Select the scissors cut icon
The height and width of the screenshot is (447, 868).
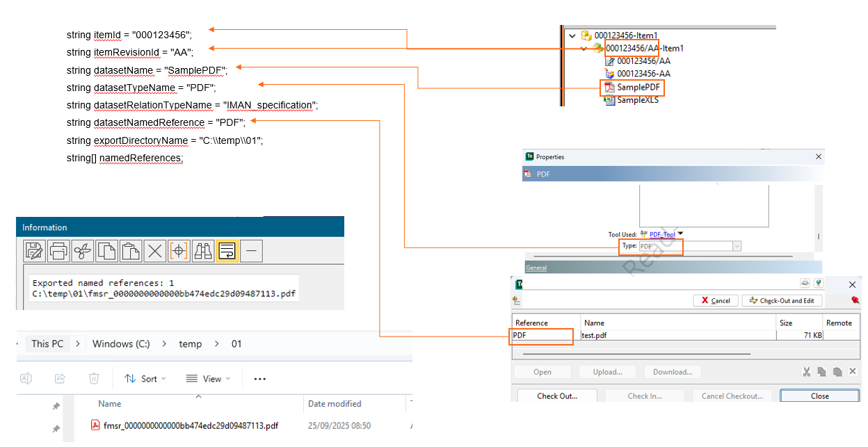pos(83,251)
